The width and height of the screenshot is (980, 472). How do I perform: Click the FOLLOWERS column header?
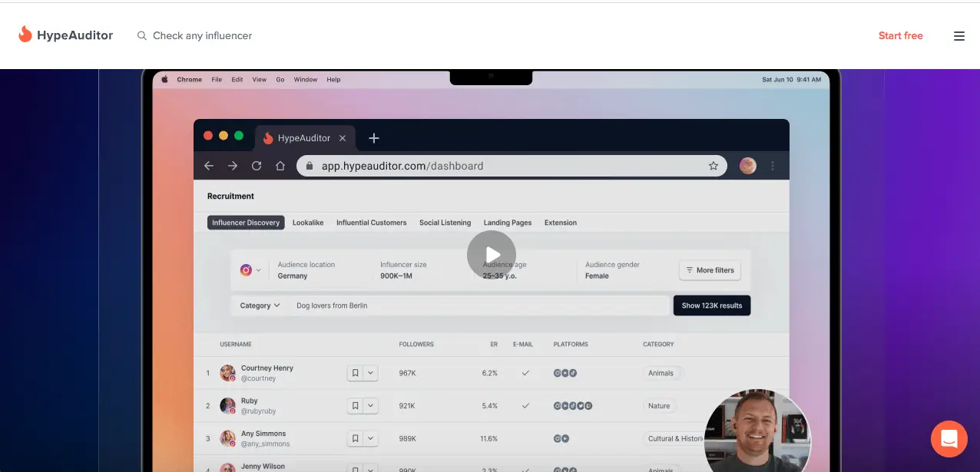(x=416, y=345)
